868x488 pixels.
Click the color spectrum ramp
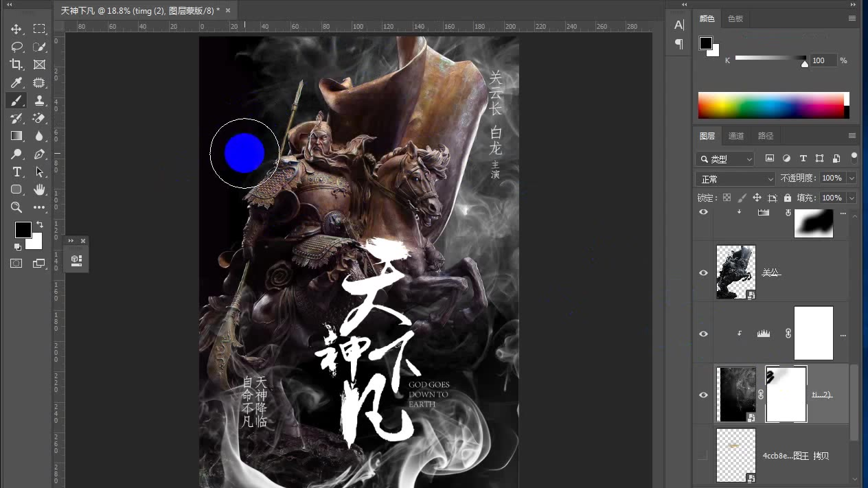770,106
